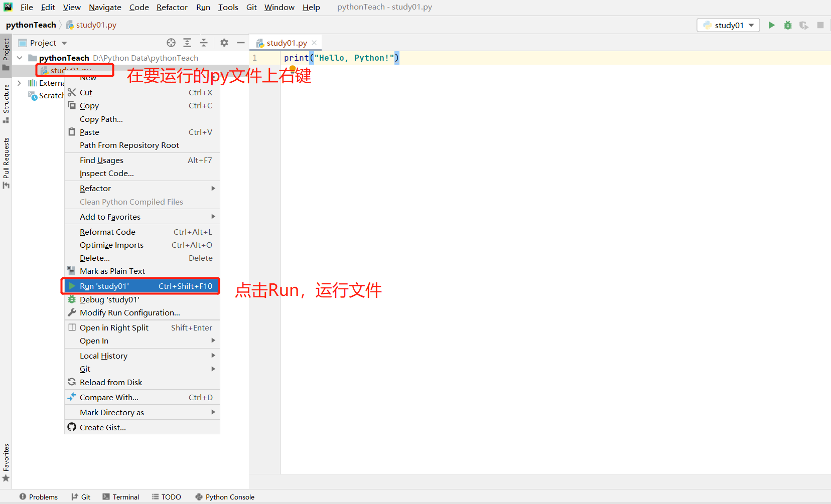
Task: Select Find Usages in context menu
Action: coord(143,160)
